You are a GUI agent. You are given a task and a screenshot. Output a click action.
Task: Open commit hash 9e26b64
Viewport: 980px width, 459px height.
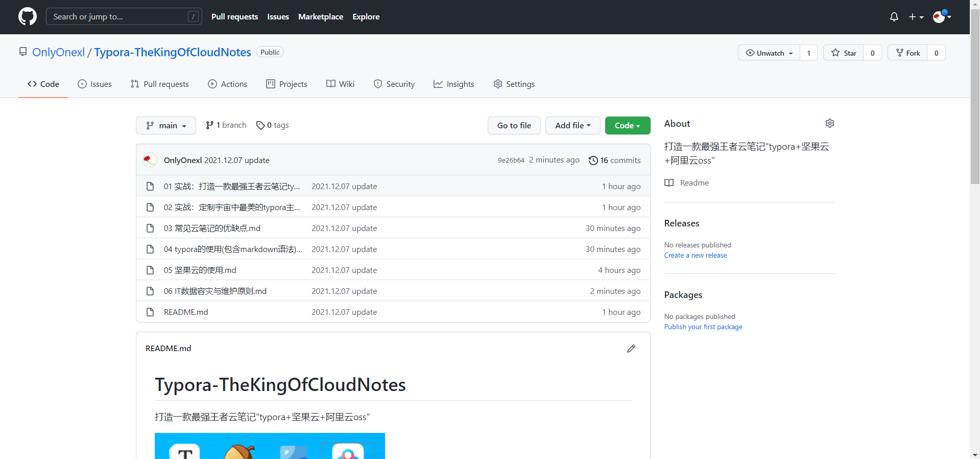[x=511, y=160]
